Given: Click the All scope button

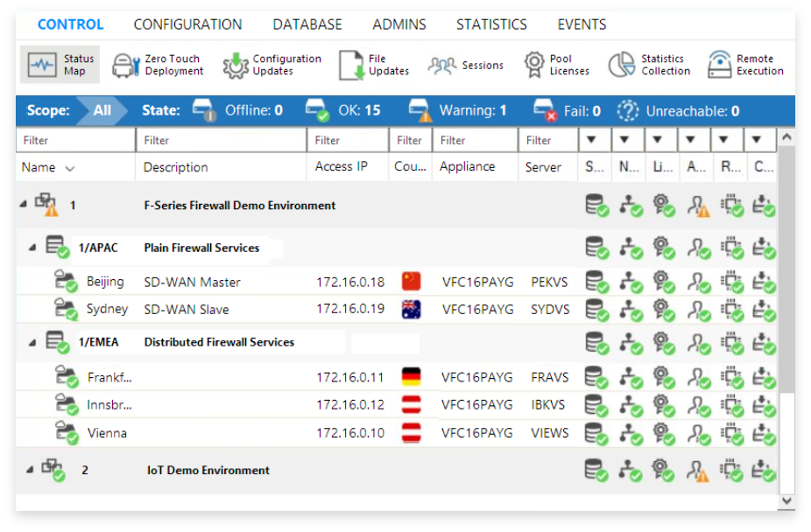Looking at the screenshot, I should [102, 110].
